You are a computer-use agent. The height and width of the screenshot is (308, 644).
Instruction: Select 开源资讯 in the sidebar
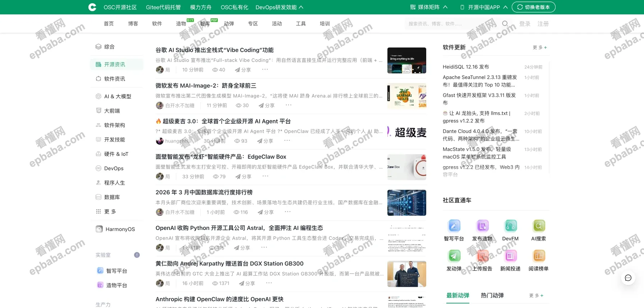(116, 64)
